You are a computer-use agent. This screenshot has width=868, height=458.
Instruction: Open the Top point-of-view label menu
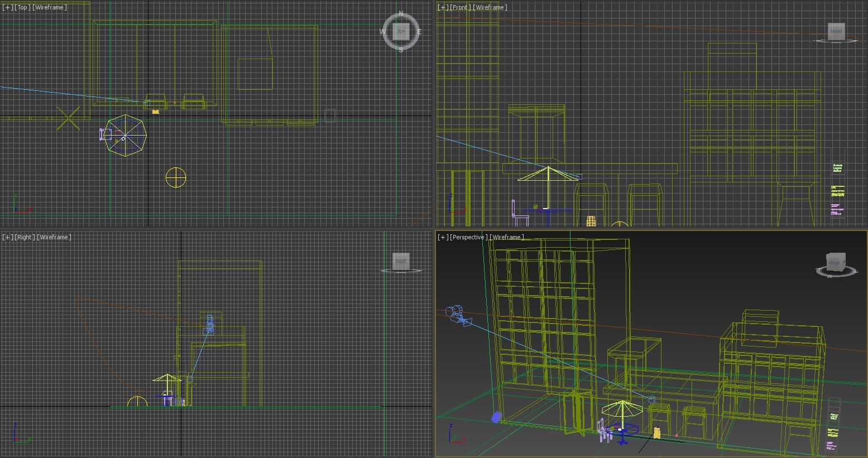coord(22,7)
